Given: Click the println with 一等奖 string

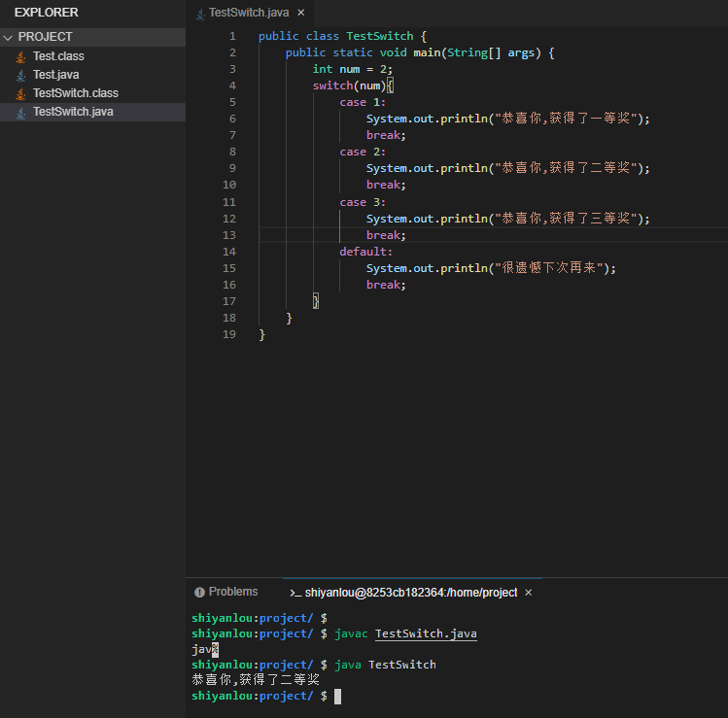Looking at the screenshot, I should 508,119.
